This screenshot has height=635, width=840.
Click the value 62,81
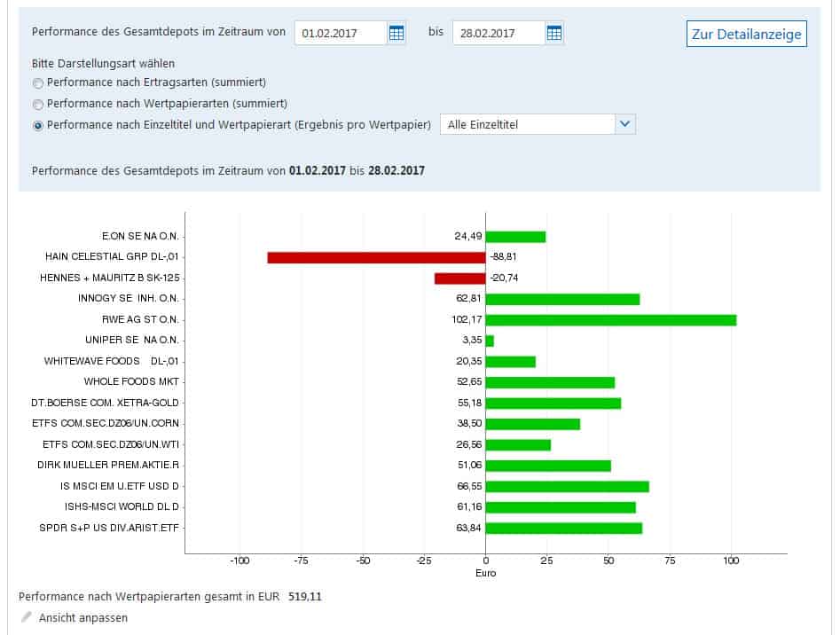tap(468, 298)
